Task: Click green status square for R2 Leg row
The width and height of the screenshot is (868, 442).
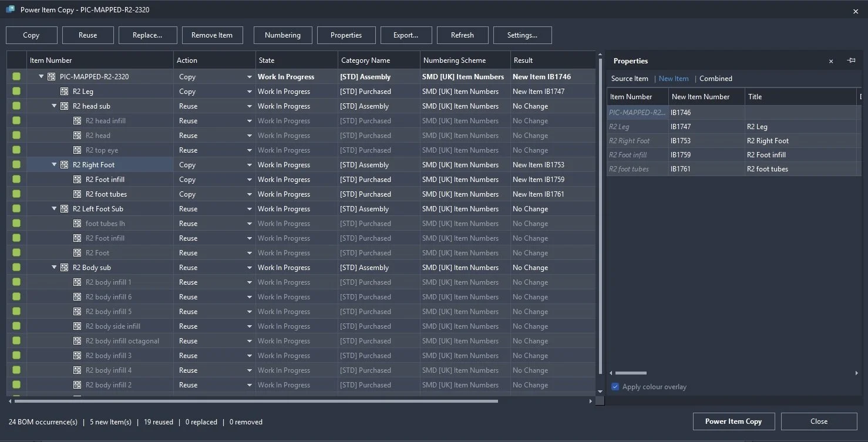Action: coord(16,92)
